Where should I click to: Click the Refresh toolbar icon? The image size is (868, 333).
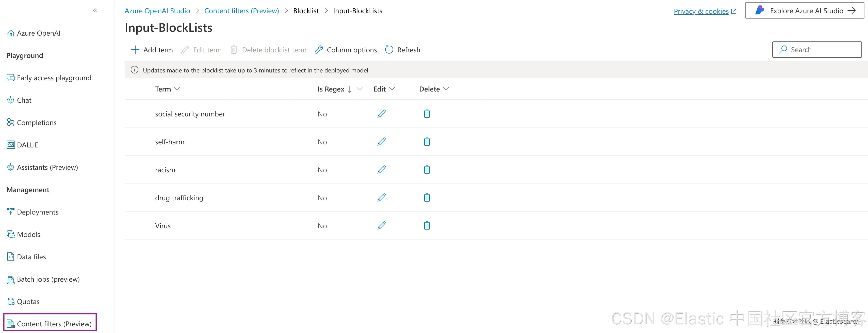pyautogui.click(x=389, y=50)
